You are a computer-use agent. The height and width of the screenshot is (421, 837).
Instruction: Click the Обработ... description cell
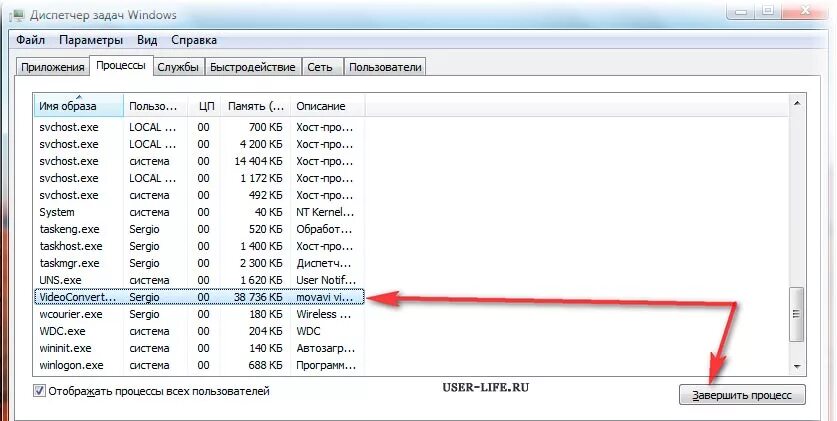pyautogui.click(x=325, y=229)
